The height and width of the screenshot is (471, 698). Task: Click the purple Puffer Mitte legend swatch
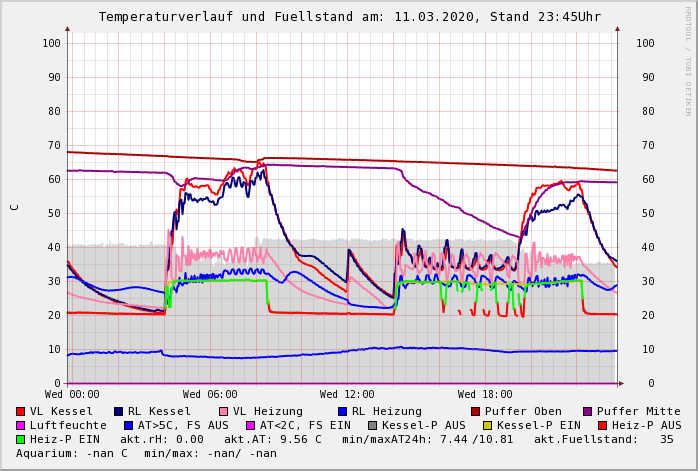(587, 411)
